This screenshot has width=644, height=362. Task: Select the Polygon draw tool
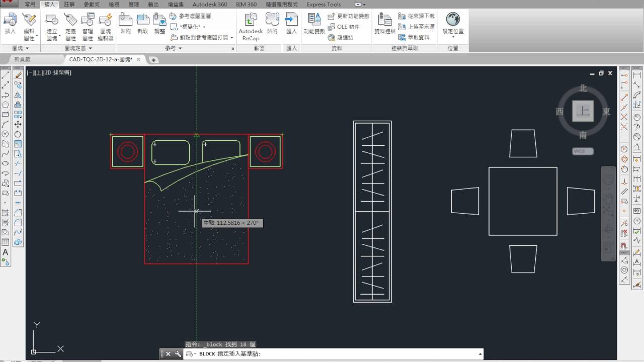[6, 105]
